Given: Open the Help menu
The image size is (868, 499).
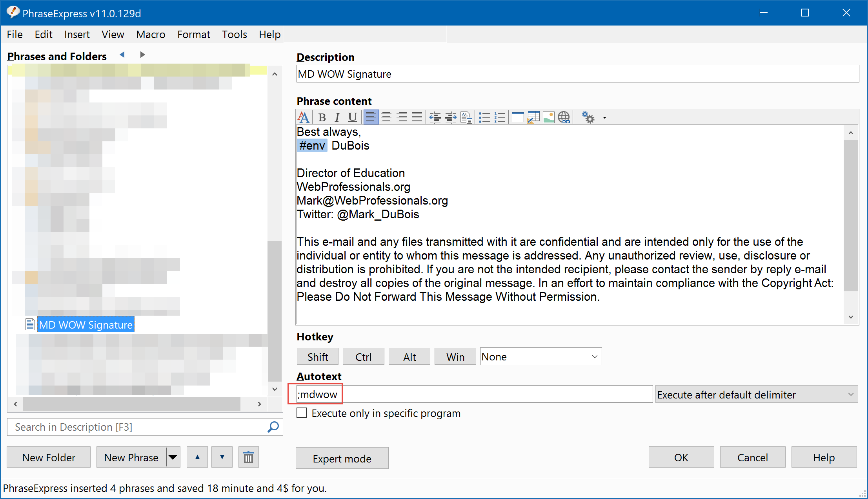Looking at the screenshot, I should pos(270,35).
